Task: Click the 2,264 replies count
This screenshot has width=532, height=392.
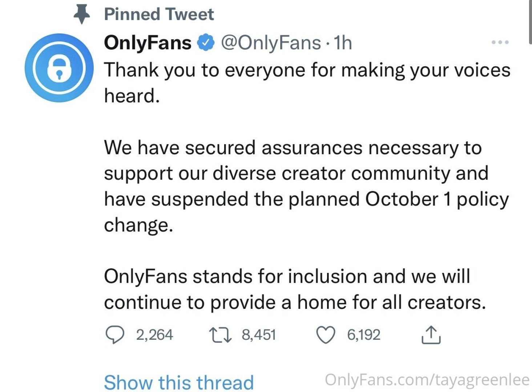Action: (x=154, y=335)
